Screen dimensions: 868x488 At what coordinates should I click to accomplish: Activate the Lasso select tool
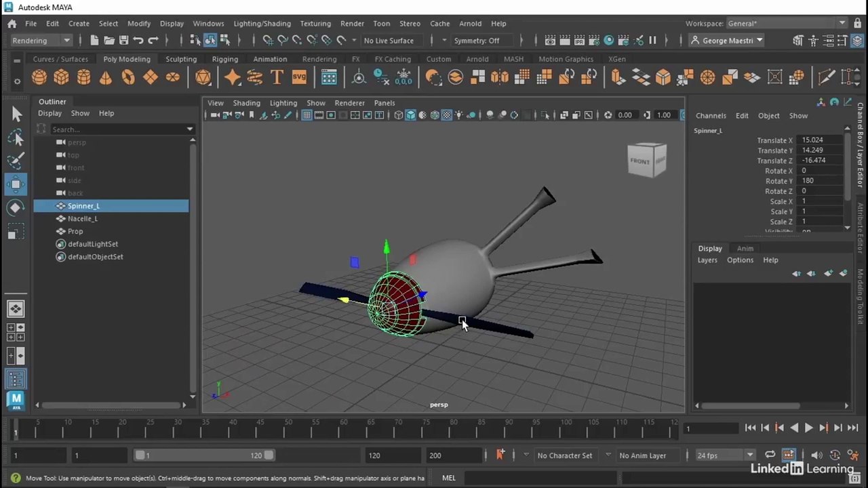(x=16, y=138)
